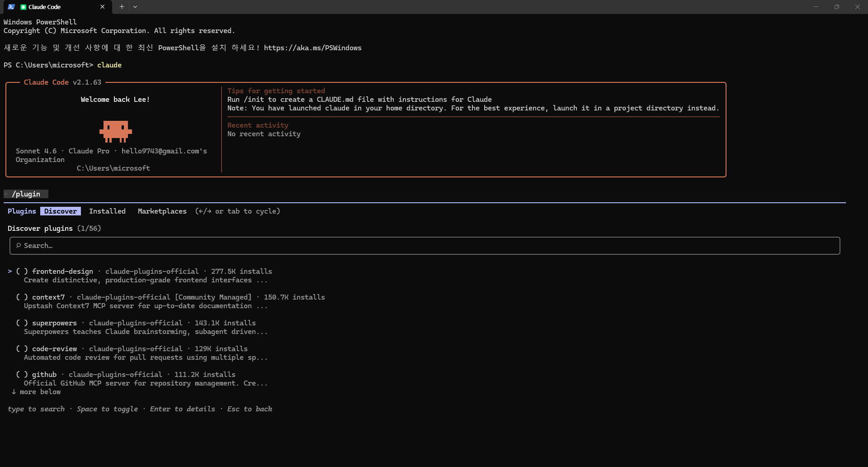Toggle the superpowers plugin checkbox
This screenshot has height=467, width=868.
22,323
